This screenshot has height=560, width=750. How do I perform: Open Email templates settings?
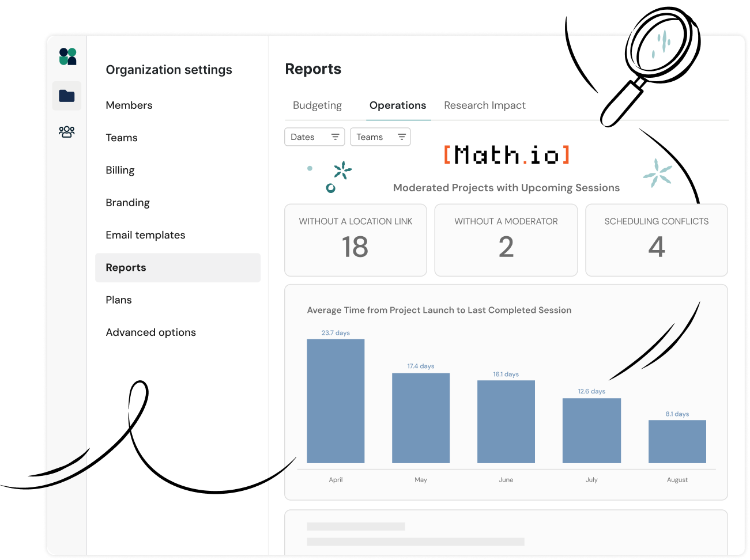[145, 235]
